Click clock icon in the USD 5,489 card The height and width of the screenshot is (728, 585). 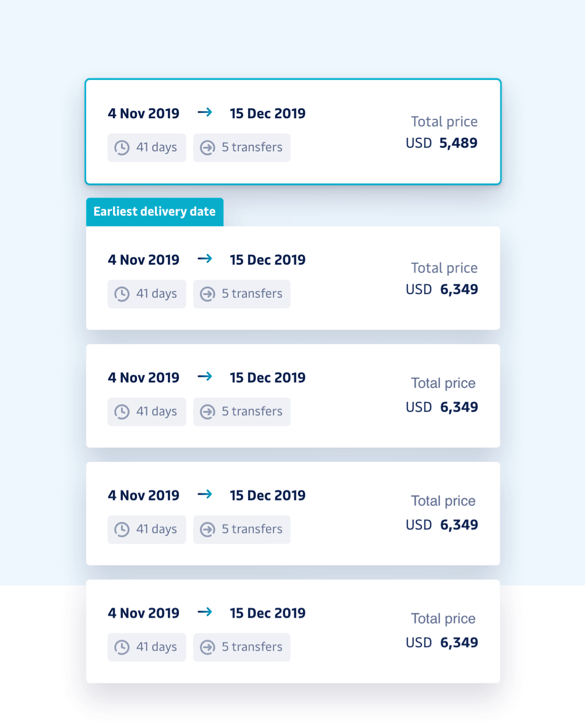(x=122, y=148)
